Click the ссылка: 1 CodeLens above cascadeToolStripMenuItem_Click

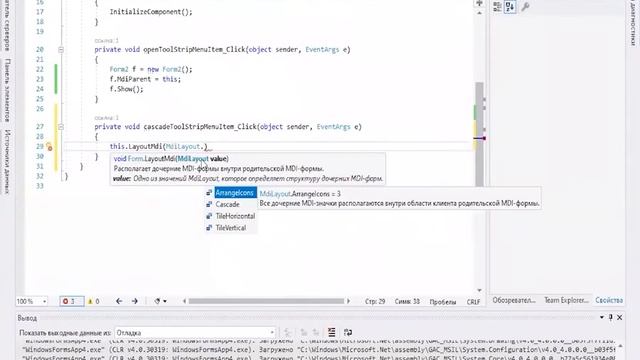[x=106, y=118]
